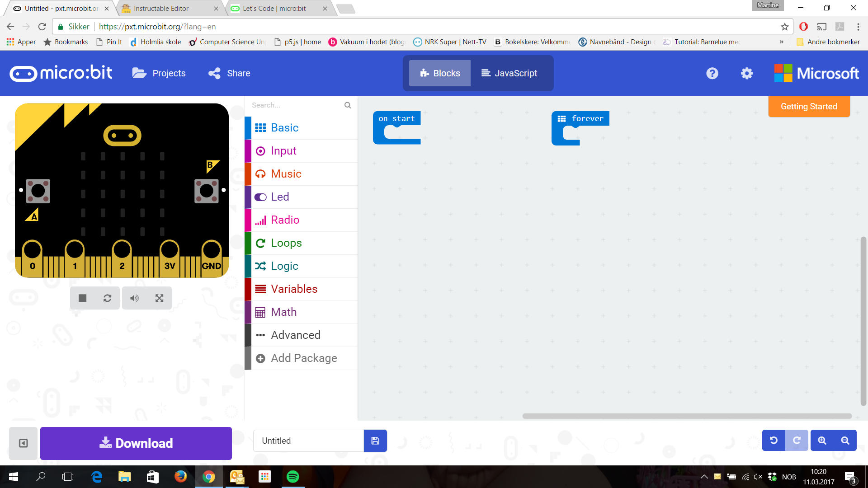This screenshot has width=868, height=488.
Task: Click the Getting Started button
Action: (809, 107)
